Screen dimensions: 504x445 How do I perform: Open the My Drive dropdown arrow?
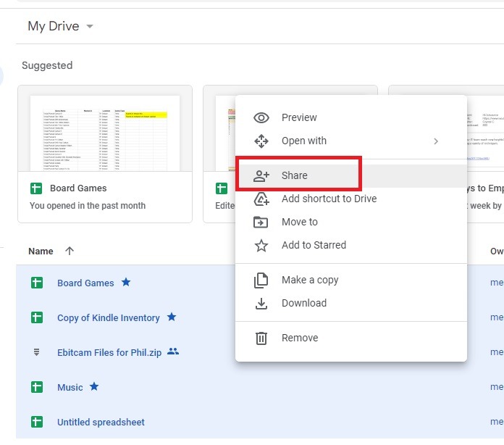pyautogui.click(x=90, y=26)
